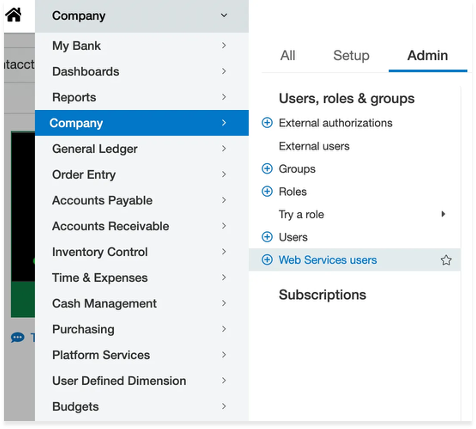Open the External users link
The image size is (476, 429).
314,146
